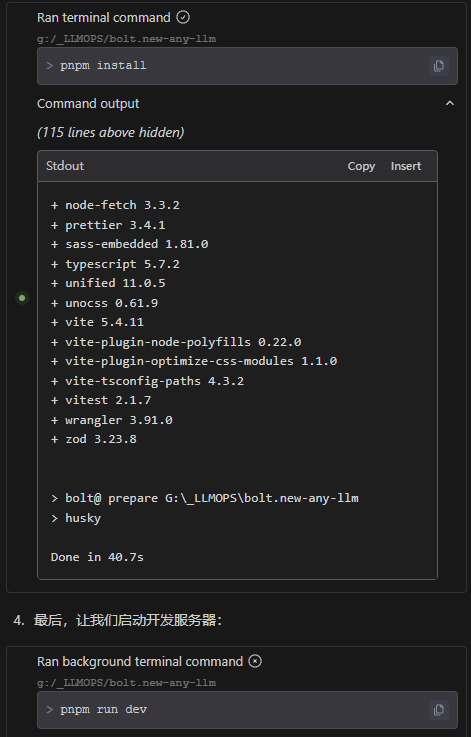Click the green status dot indicator
This screenshot has height=737, width=471.
(22, 298)
